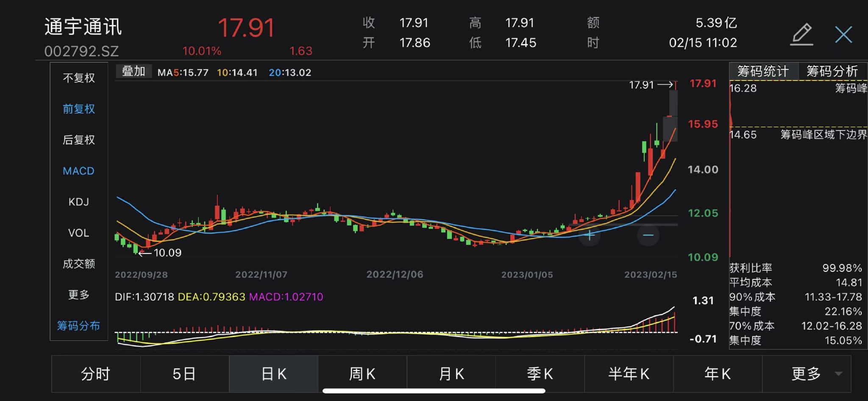Tap the 10.09 low price marker
The width and height of the screenshot is (868, 401).
(160, 253)
